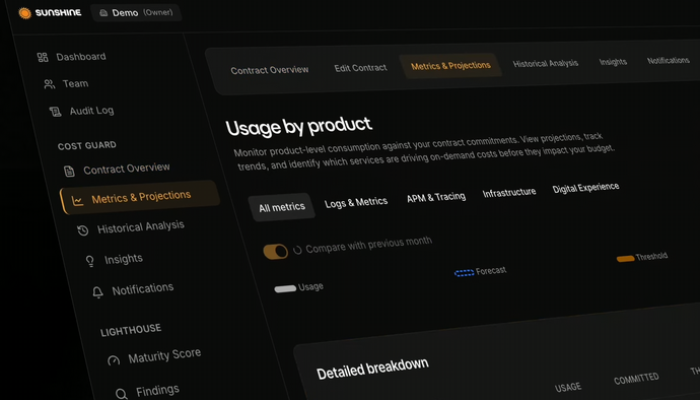Select the Metrics & Projections top tab
Screen dimensions: 700x400
pos(450,66)
